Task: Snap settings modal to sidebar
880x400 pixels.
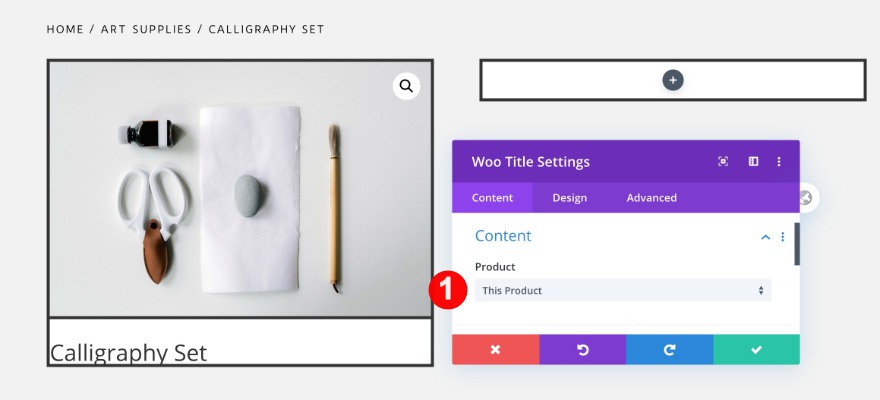Action: (753, 162)
